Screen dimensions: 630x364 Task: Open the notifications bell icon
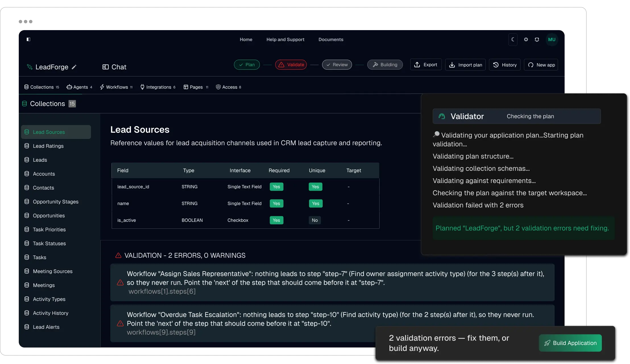coord(537,39)
